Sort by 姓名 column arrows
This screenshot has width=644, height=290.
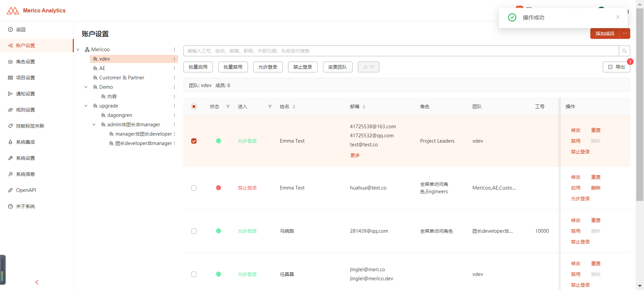(x=294, y=107)
